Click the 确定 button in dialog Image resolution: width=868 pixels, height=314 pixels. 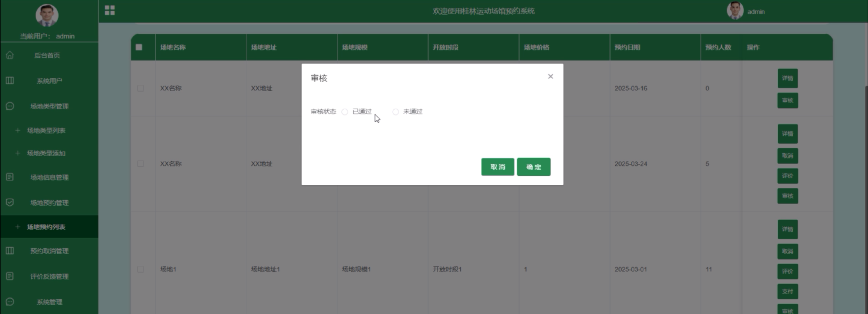[x=533, y=167]
